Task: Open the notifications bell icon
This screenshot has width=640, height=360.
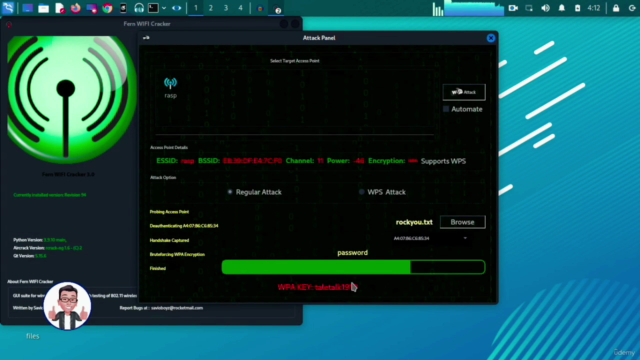Action: click(x=562, y=8)
